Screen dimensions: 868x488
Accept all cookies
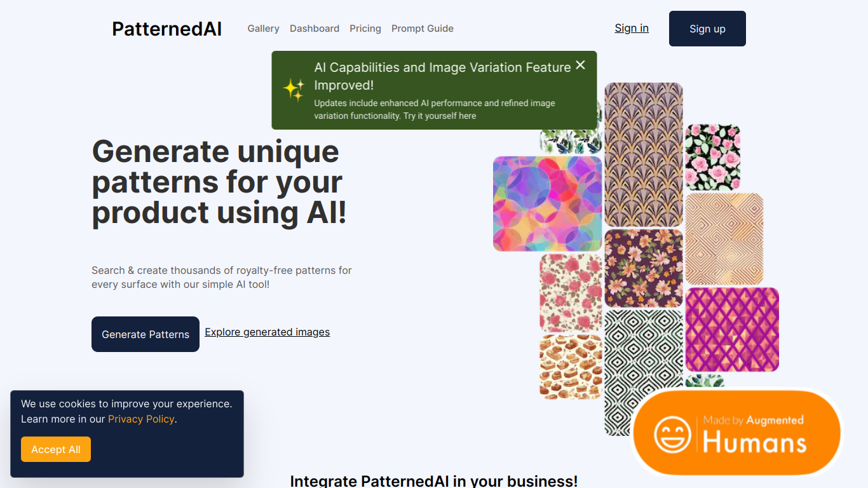(56, 449)
